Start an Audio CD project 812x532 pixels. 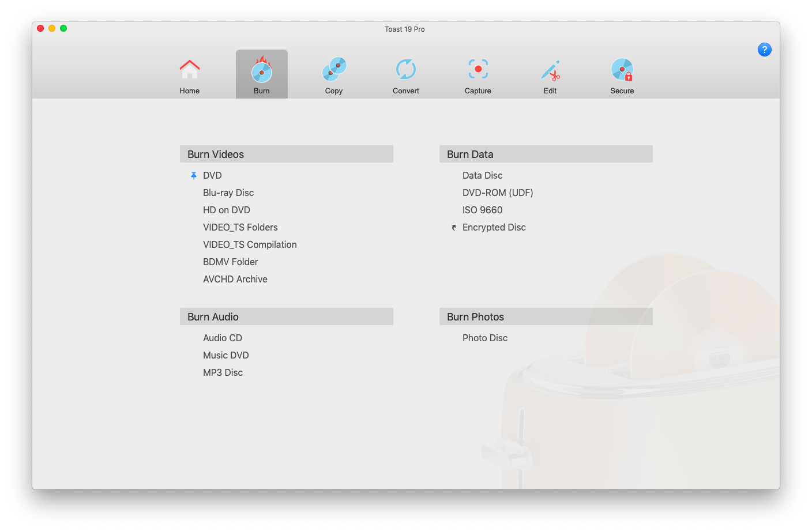coord(223,338)
